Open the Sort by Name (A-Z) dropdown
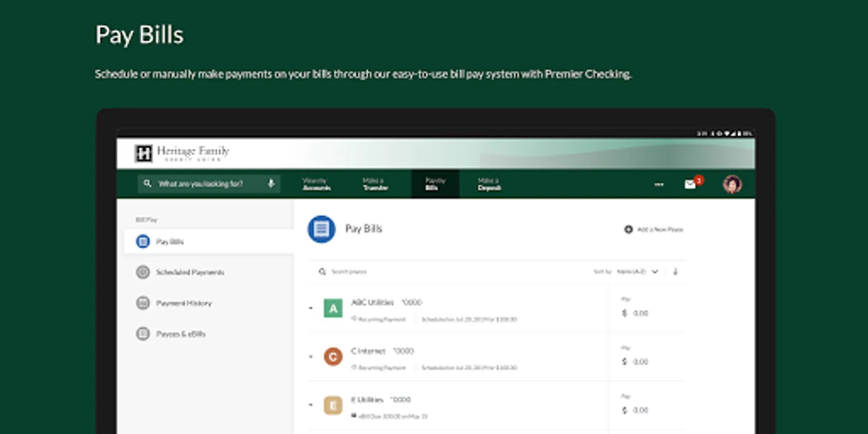The image size is (868, 434). 637,271
